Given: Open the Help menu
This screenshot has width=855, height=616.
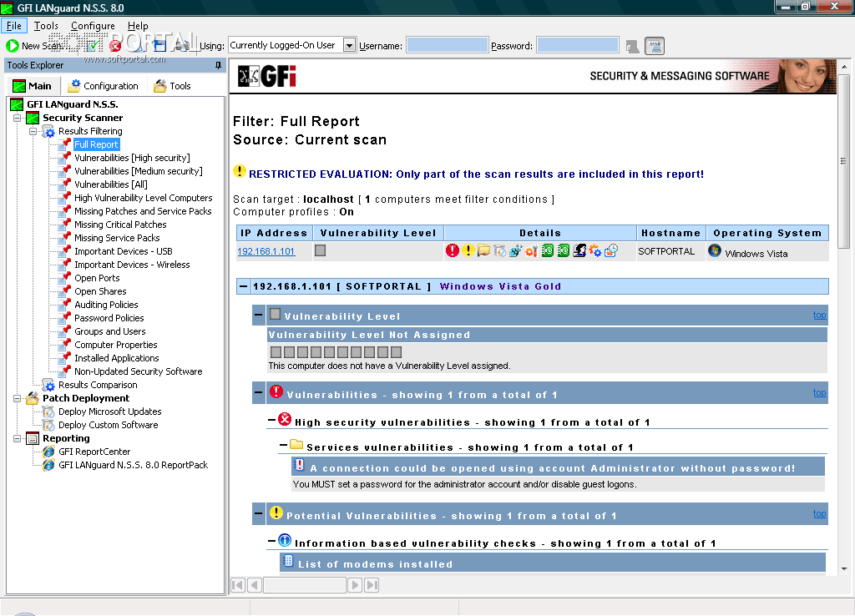Looking at the screenshot, I should click(x=138, y=26).
